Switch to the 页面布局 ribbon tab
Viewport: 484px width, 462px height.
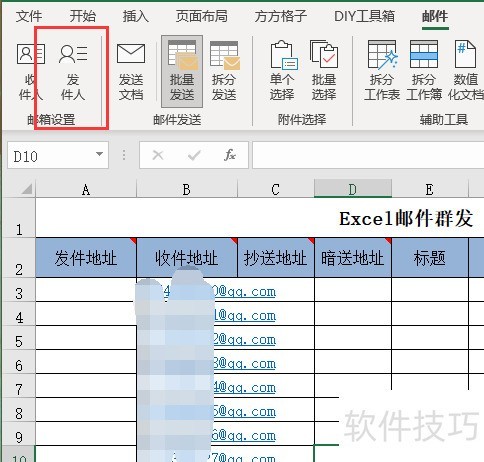pyautogui.click(x=202, y=16)
